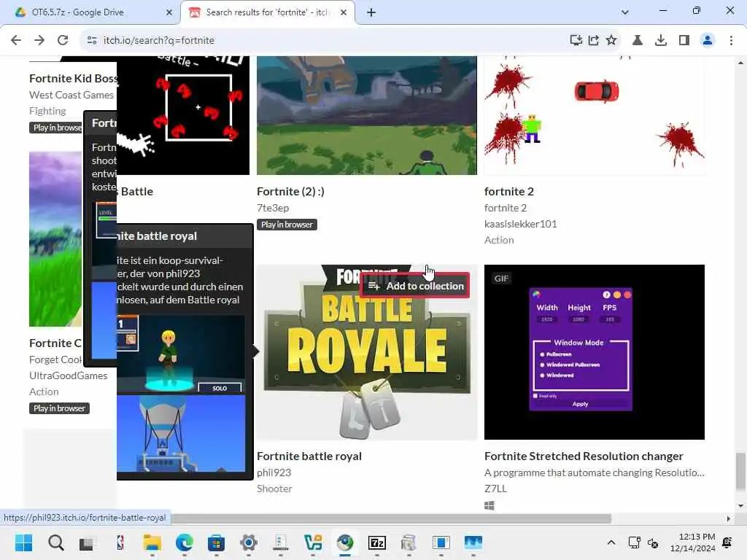Close the itch.io search tab
The height and width of the screenshot is (560, 747).
coord(344,12)
